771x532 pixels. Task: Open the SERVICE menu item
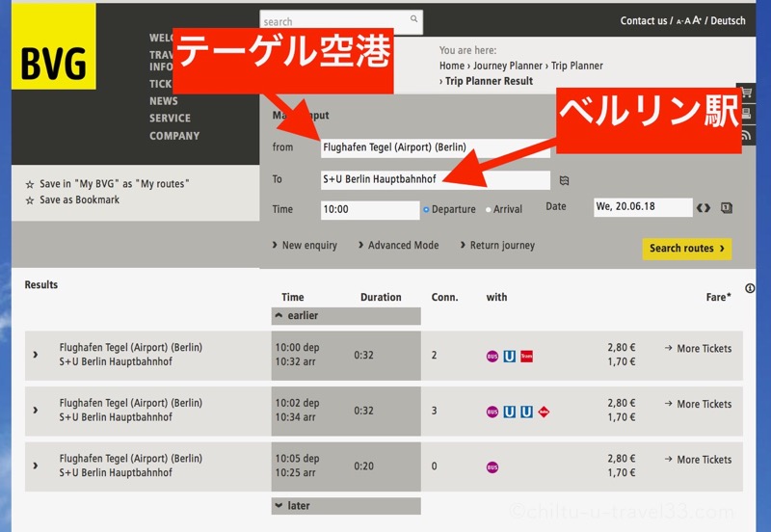171,119
